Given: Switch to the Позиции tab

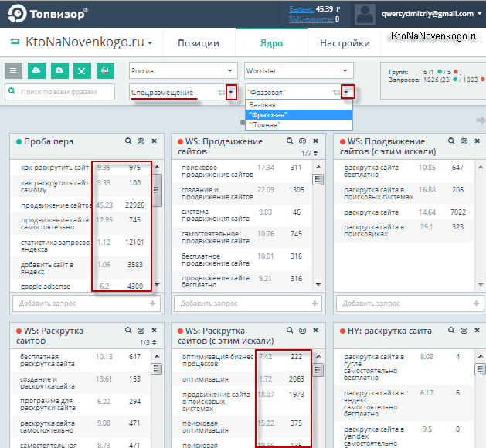Looking at the screenshot, I should (198, 43).
